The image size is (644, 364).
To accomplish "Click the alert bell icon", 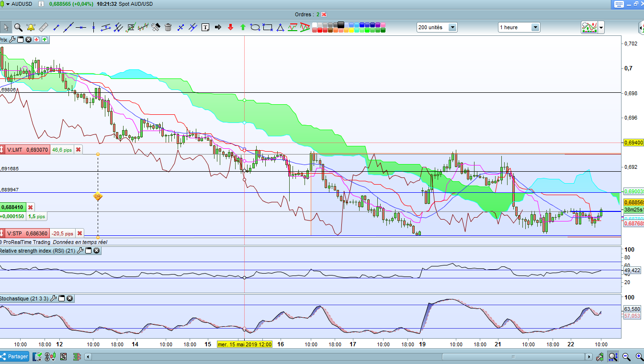I will click(31, 27).
